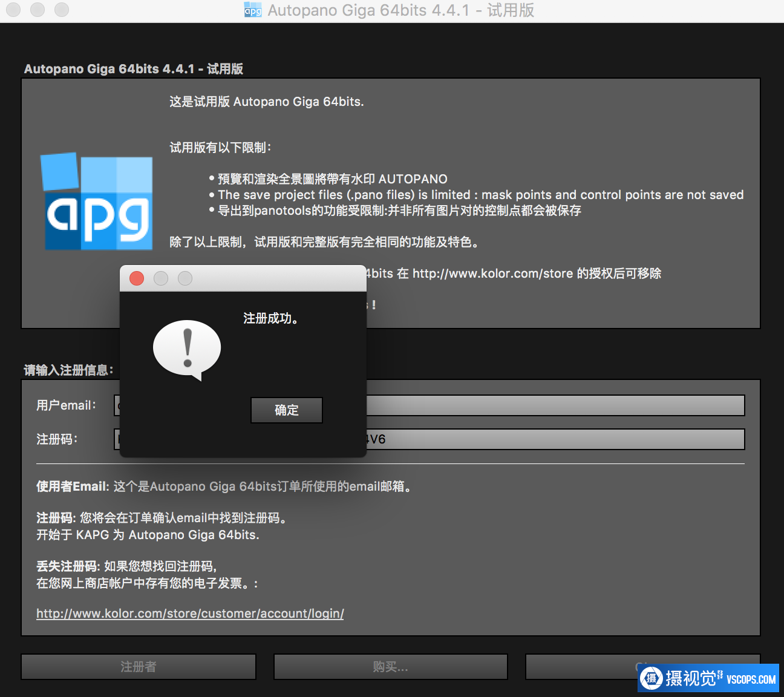Click inside the 用户email input field
Viewport: 784px width, 697px height.
coord(554,405)
